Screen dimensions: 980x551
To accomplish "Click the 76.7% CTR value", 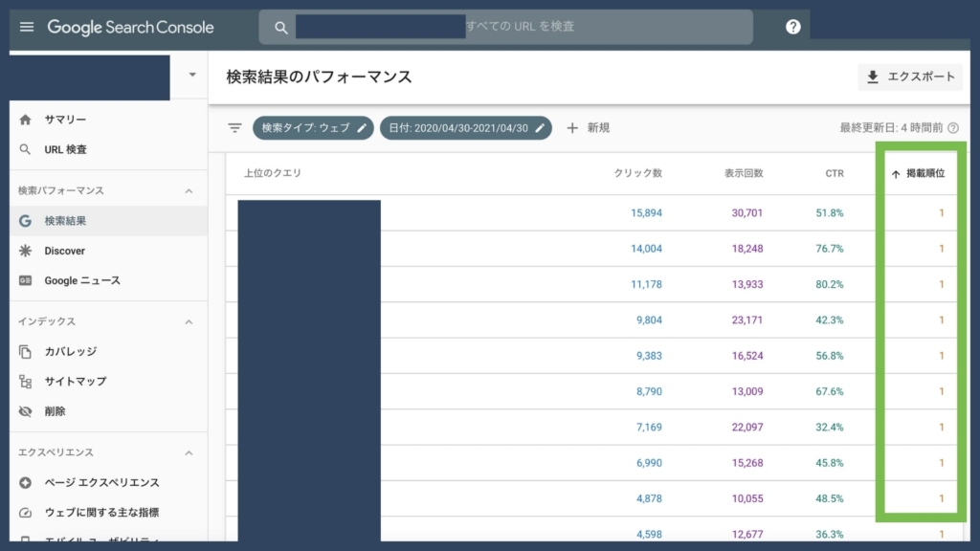I will point(830,249).
